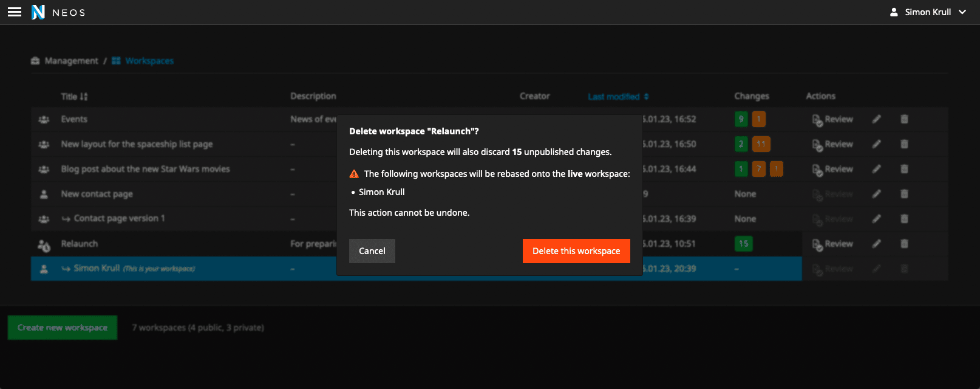This screenshot has width=980, height=389.
Task: Edit New layout for spaceship list workspace
Action: (x=876, y=144)
